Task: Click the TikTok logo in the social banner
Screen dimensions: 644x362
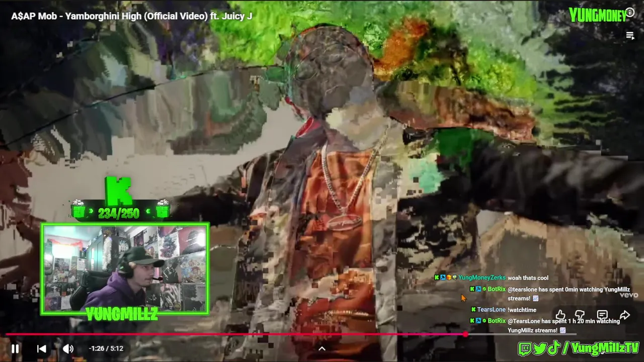Action: coord(553,347)
